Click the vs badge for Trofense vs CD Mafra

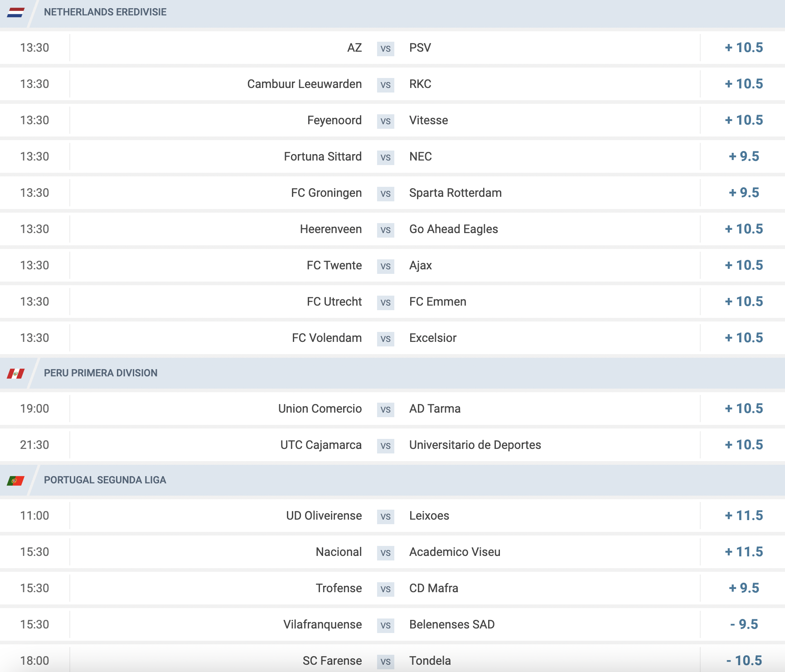386,589
